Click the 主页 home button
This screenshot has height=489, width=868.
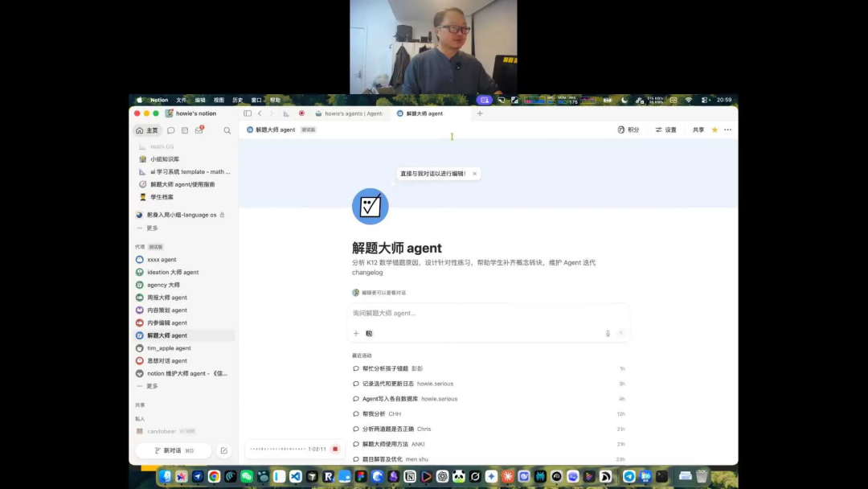pyautogui.click(x=147, y=131)
